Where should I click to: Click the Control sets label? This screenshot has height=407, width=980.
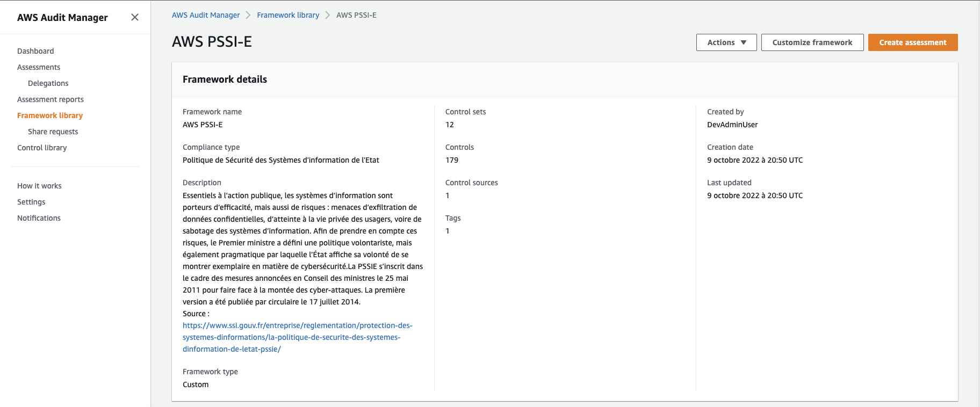click(x=465, y=112)
